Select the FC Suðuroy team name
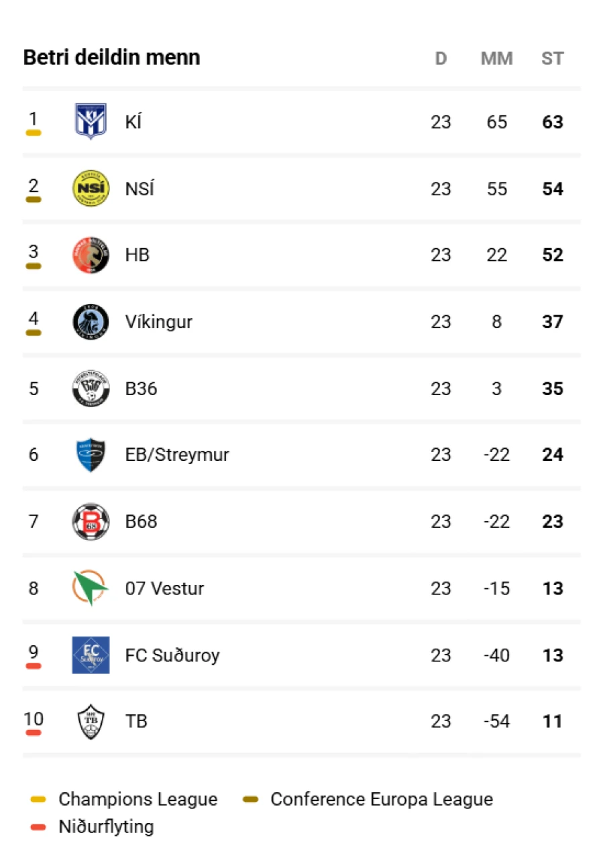597x868 pixels. tap(172, 655)
